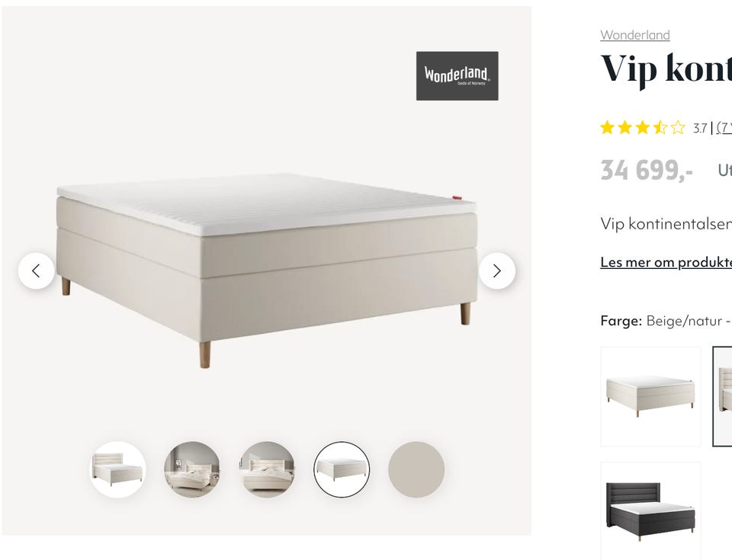Choose the beige bed without headboard variant
Screen dimensions: 732x560
tap(650, 396)
